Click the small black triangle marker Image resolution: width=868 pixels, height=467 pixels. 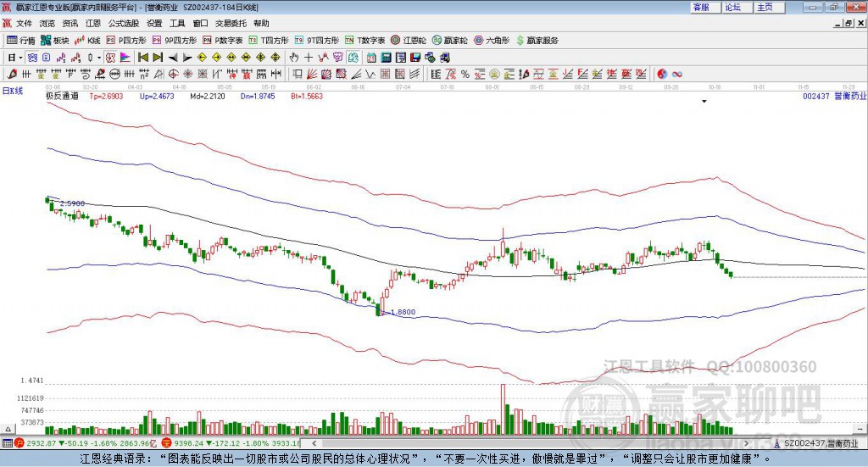(x=704, y=101)
